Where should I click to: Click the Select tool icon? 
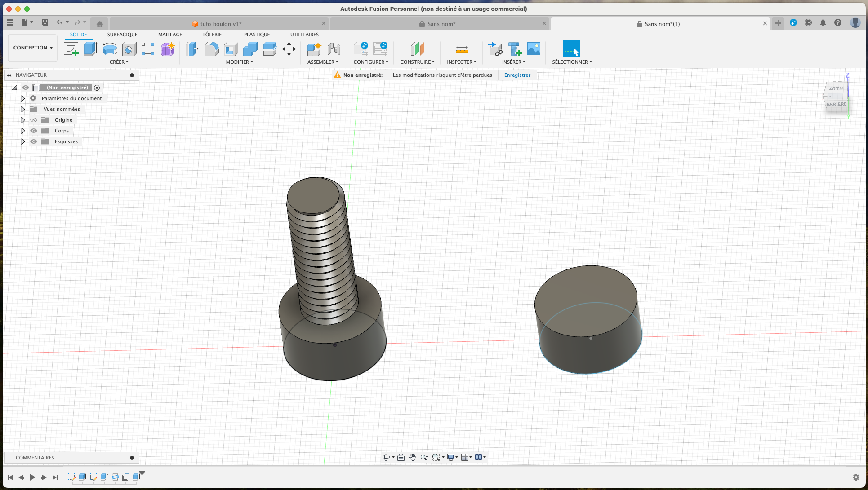(x=571, y=49)
